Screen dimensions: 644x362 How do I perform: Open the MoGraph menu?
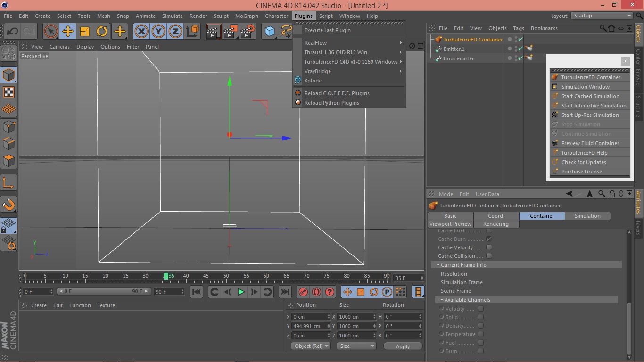[x=247, y=16]
